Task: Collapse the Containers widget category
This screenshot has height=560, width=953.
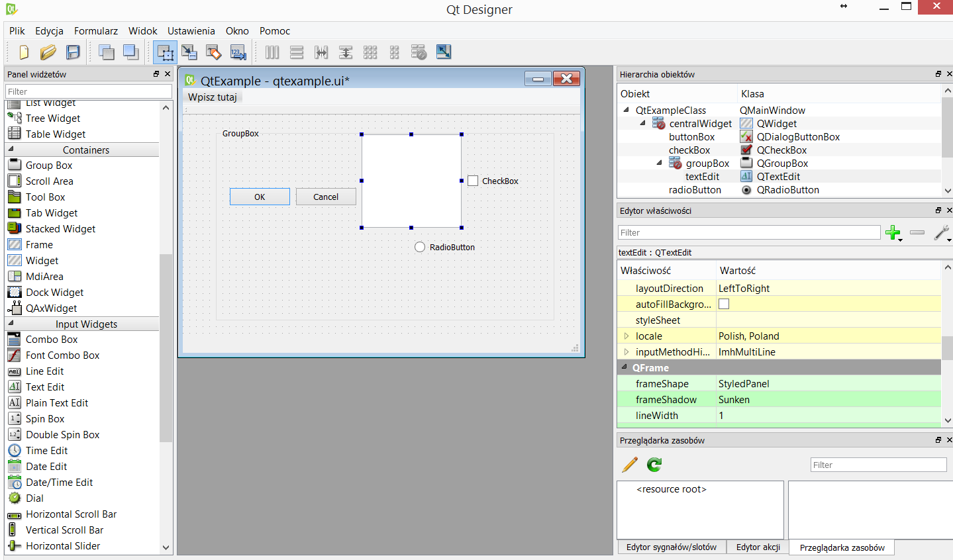Action: 11,150
